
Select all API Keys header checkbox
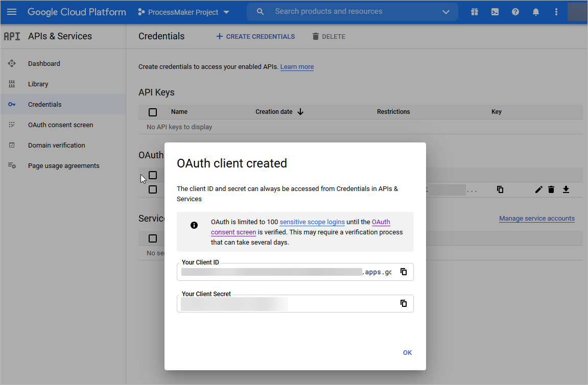pos(153,112)
